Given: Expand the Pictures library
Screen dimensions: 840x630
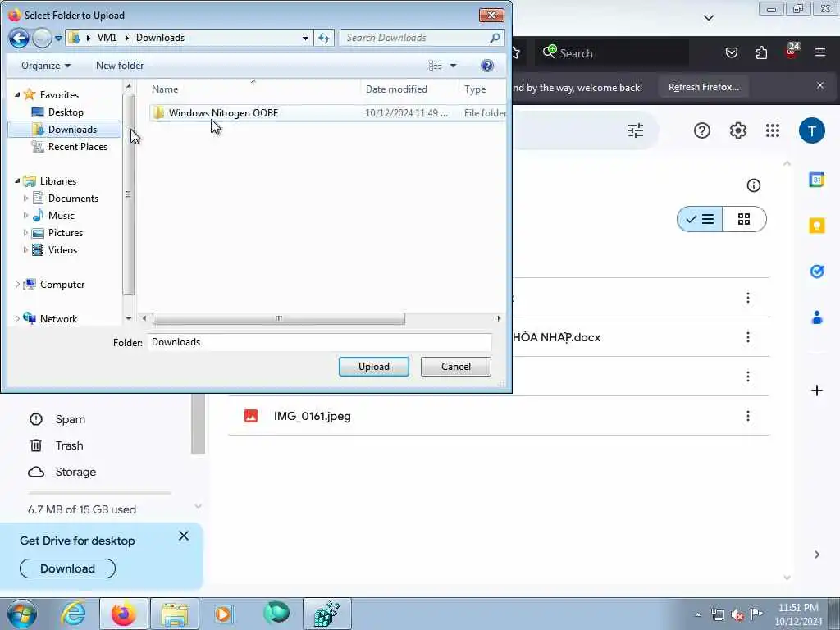Looking at the screenshot, I should [25, 232].
